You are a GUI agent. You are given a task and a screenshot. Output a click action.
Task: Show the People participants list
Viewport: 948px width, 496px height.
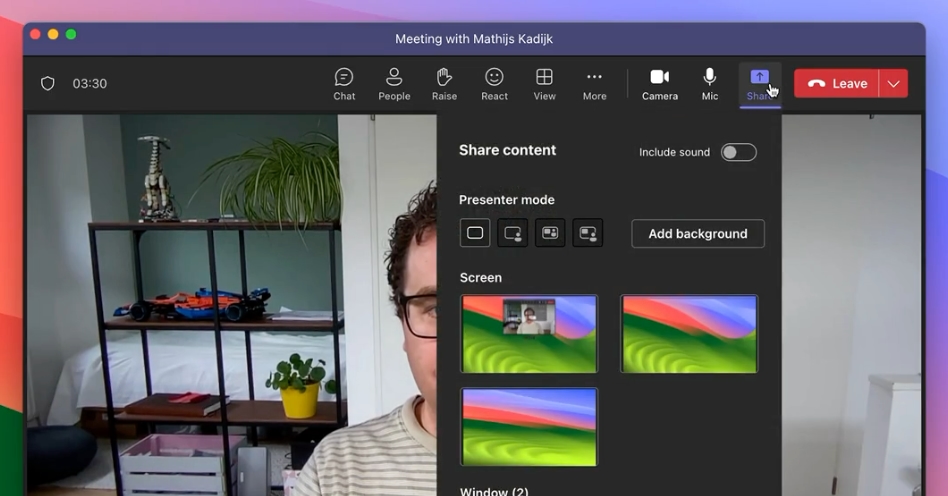[394, 84]
